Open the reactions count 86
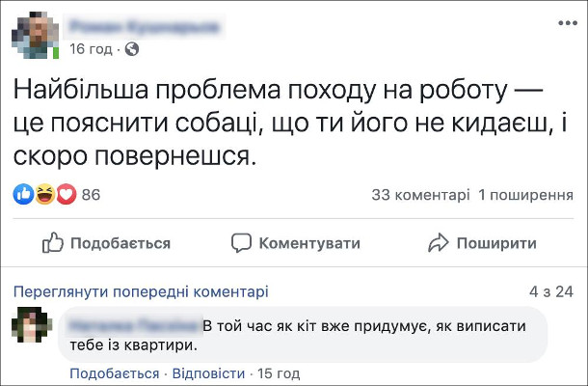The width and height of the screenshot is (588, 386). pos(92,195)
